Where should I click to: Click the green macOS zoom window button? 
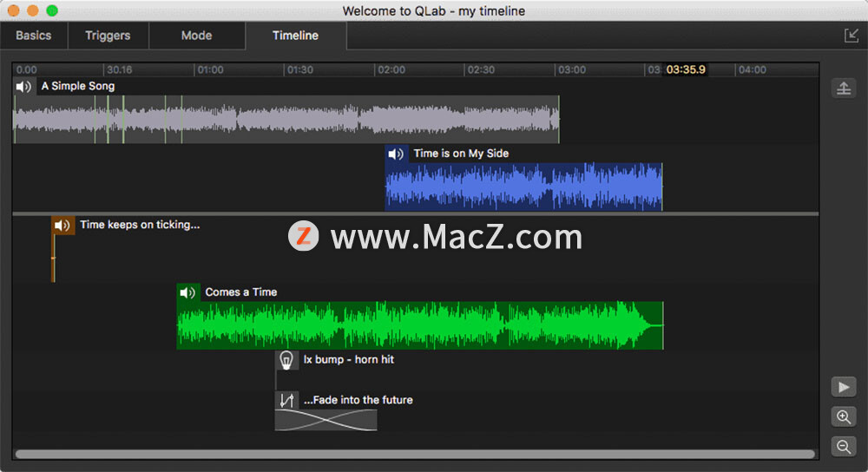[x=52, y=10]
